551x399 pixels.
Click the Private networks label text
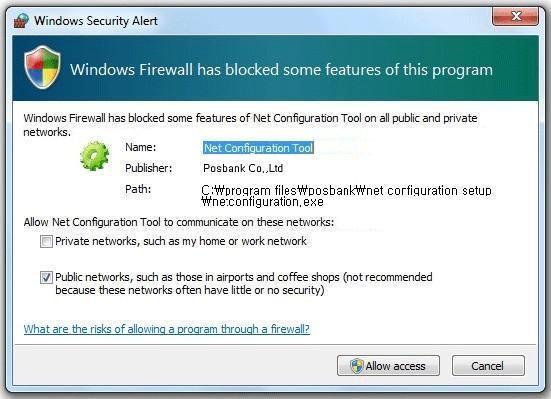click(x=181, y=241)
